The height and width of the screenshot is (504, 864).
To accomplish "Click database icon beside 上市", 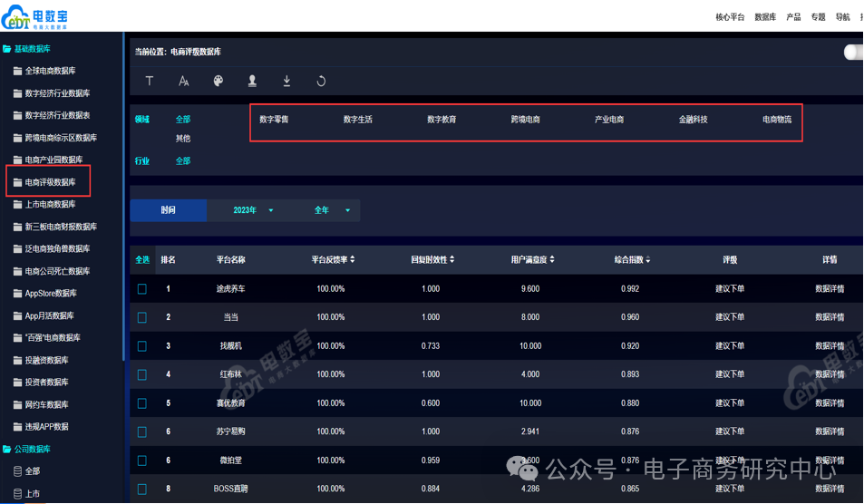I will pyautogui.click(x=17, y=493).
